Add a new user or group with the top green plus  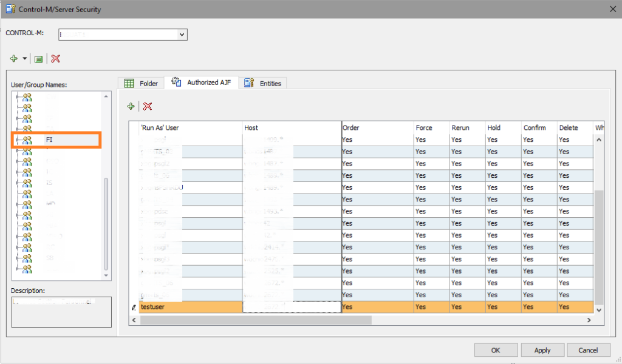tap(14, 59)
